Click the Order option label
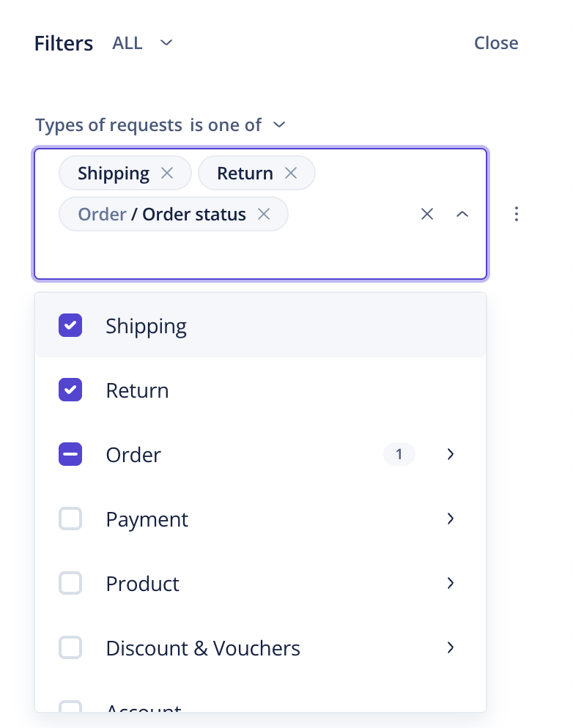The image size is (573, 728). pyautogui.click(x=133, y=455)
